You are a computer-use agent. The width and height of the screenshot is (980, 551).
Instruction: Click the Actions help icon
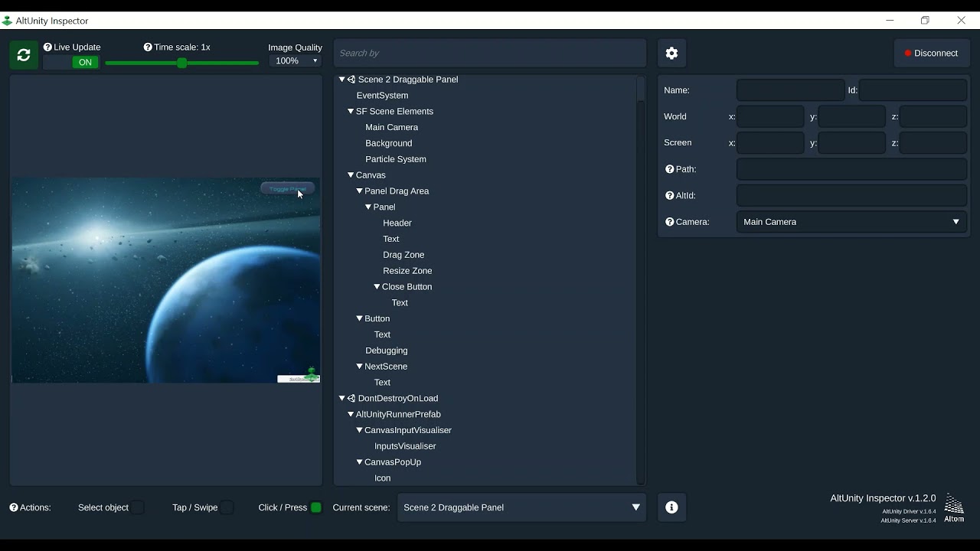12,507
